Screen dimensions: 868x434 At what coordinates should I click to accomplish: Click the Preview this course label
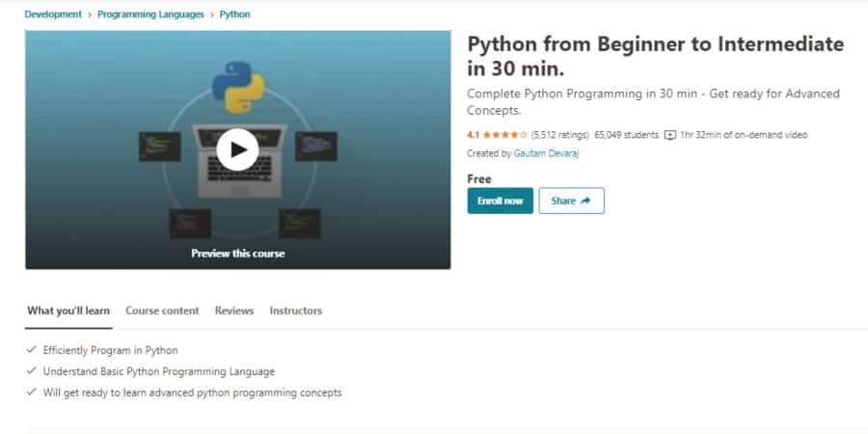click(x=238, y=254)
